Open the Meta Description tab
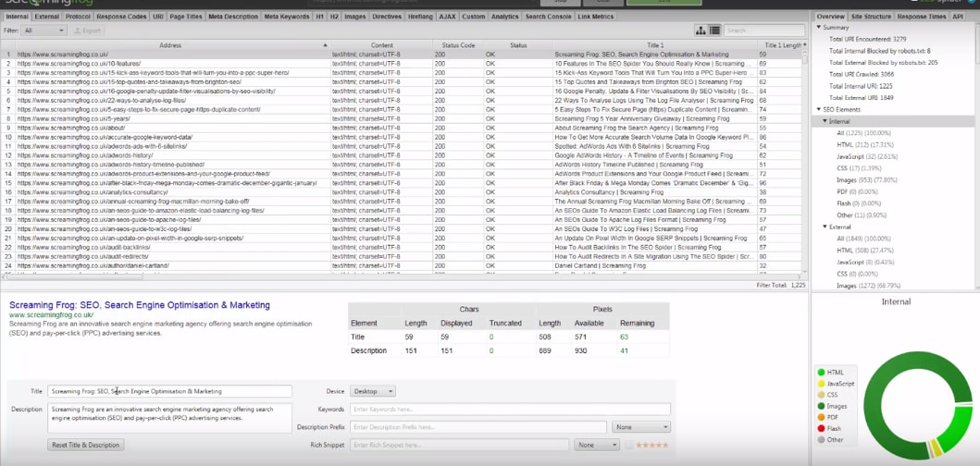The height and width of the screenshot is (466, 980). (232, 17)
